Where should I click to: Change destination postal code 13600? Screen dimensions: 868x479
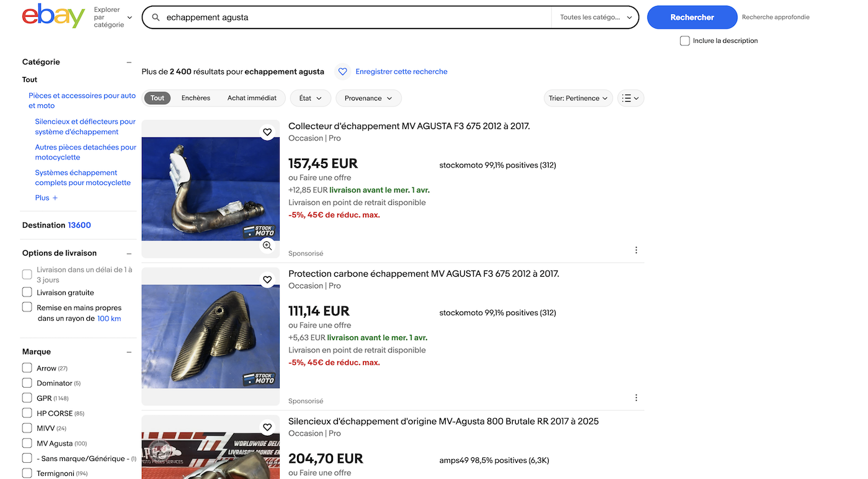[79, 225]
